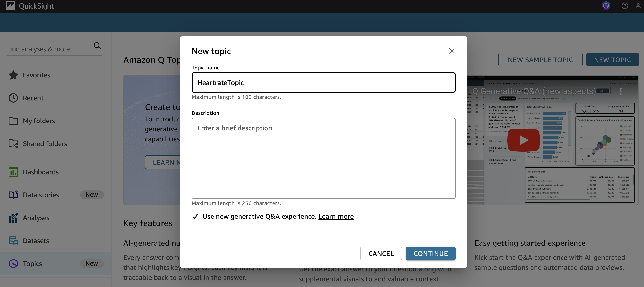The image size is (644, 287).
Task: Open My folders in sidebar
Action: [39, 121]
